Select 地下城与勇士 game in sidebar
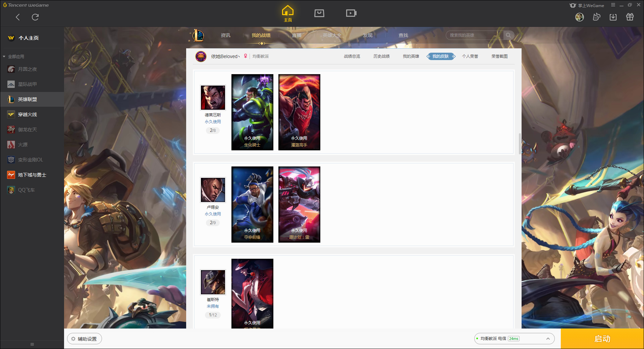The height and width of the screenshot is (349, 644). click(32, 175)
